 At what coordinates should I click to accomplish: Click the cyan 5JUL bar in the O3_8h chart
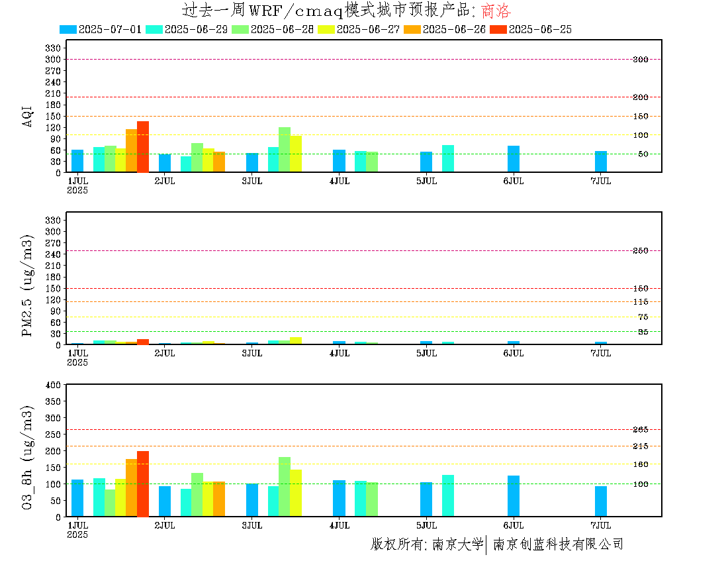click(x=448, y=495)
